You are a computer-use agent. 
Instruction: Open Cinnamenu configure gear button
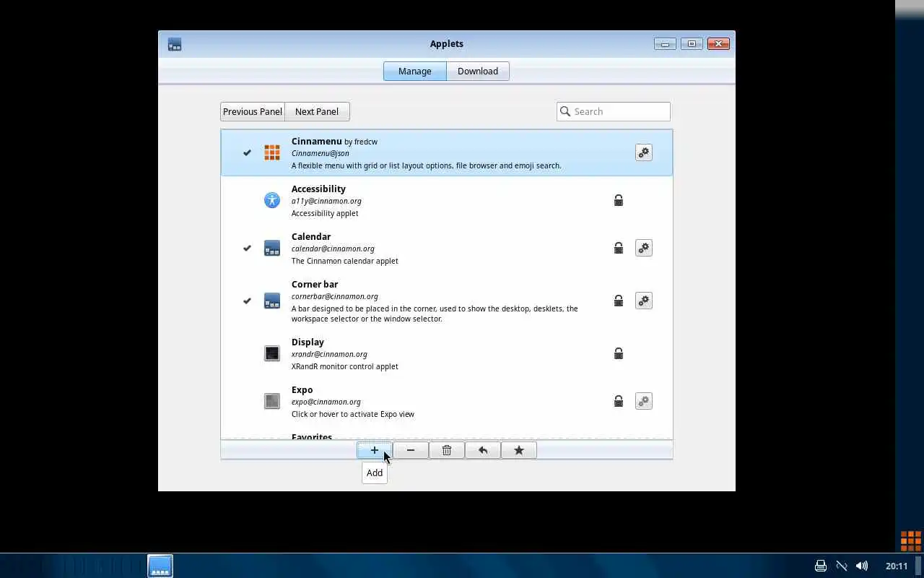(x=643, y=152)
